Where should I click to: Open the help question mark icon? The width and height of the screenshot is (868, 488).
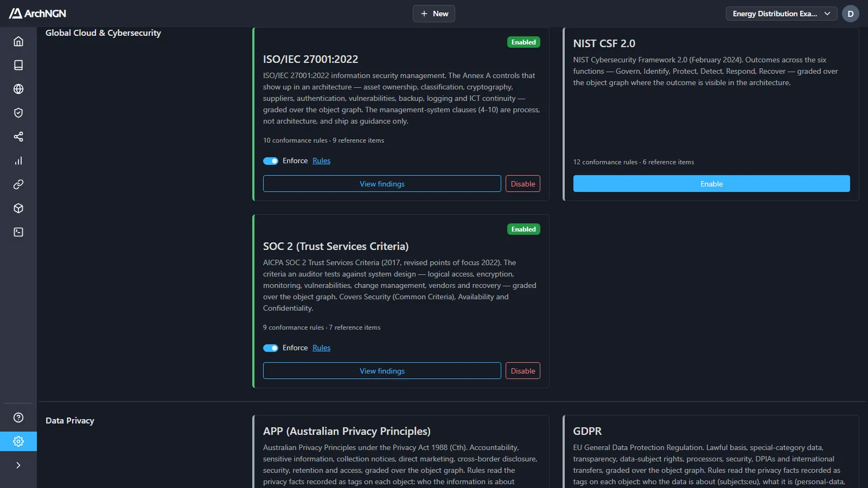[x=18, y=418]
